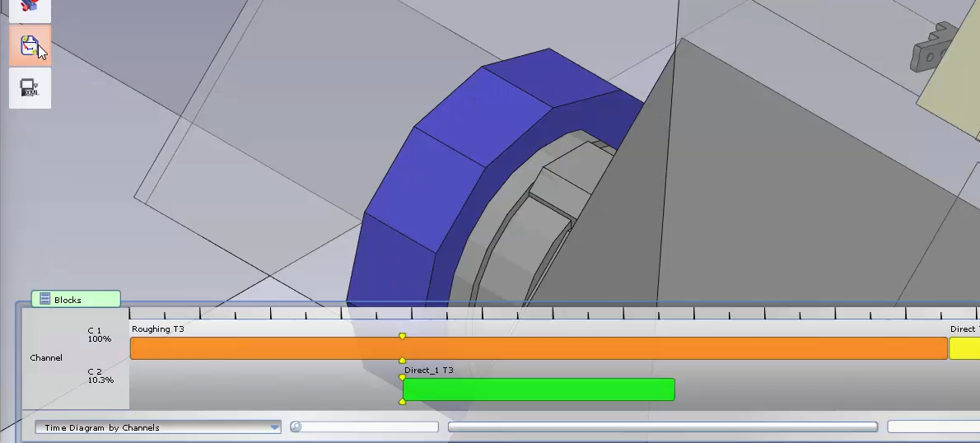The width and height of the screenshot is (980, 443).
Task: Click the top-left marker of Direct_1 T3
Action: click(x=403, y=377)
